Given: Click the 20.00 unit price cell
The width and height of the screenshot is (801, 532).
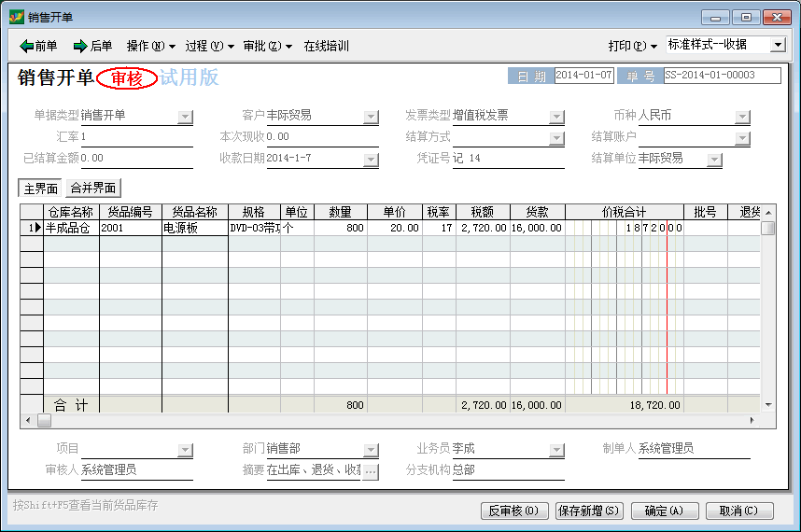Looking at the screenshot, I should pos(394,228).
